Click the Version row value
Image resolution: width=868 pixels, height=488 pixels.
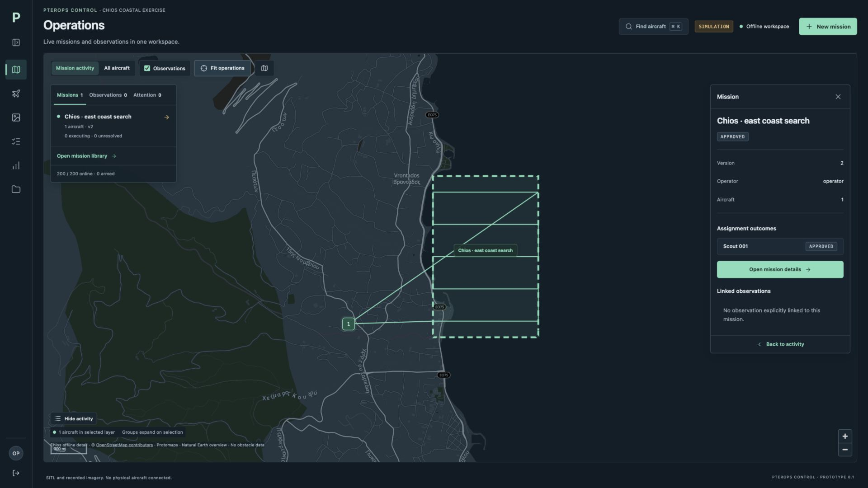coord(842,163)
